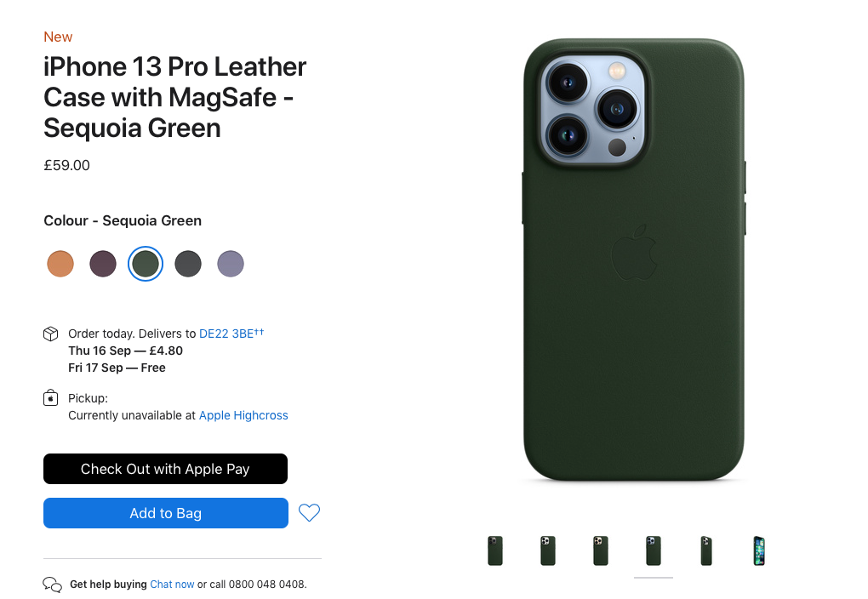View the fifth angled case thumbnail
The width and height of the screenshot is (868, 599).
tap(706, 551)
